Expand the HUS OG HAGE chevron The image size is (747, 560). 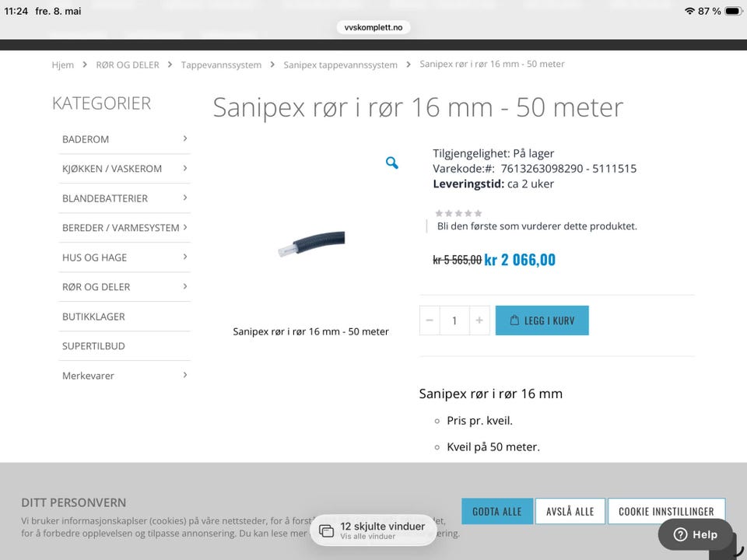coord(185,257)
